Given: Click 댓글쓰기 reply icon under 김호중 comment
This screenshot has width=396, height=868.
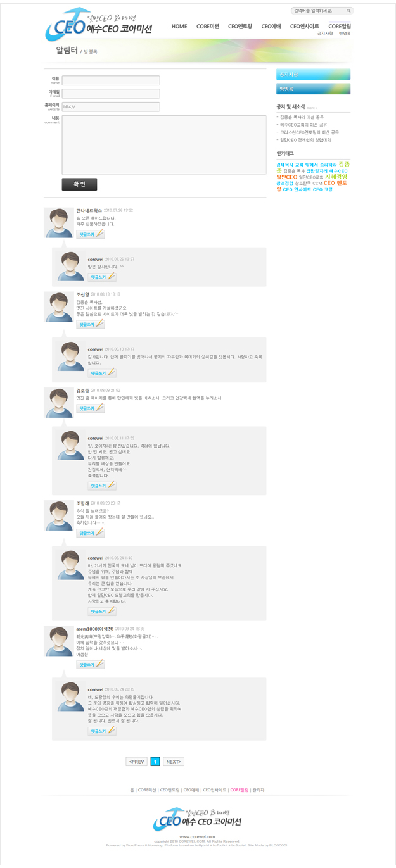Looking at the screenshot, I should click(x=90, y=408).
